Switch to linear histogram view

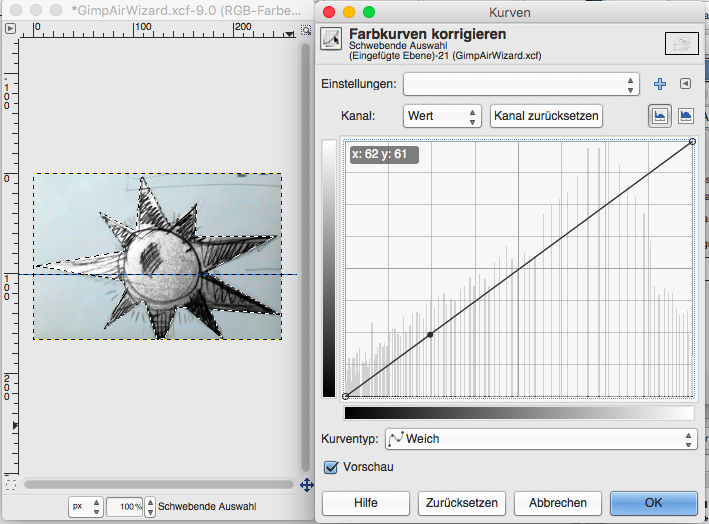coord(660,116)
